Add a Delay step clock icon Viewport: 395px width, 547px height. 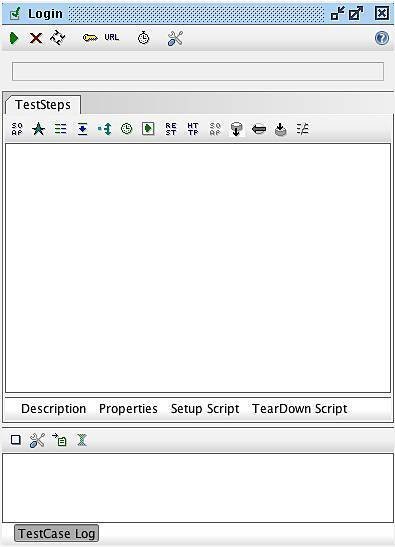[127, 129]
